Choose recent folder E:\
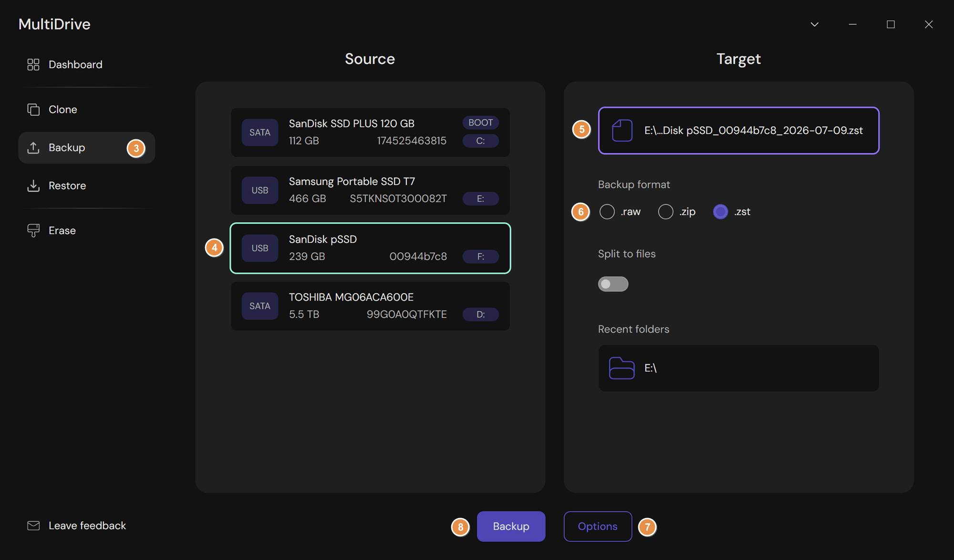954x560 pixels. coord(738,368)
